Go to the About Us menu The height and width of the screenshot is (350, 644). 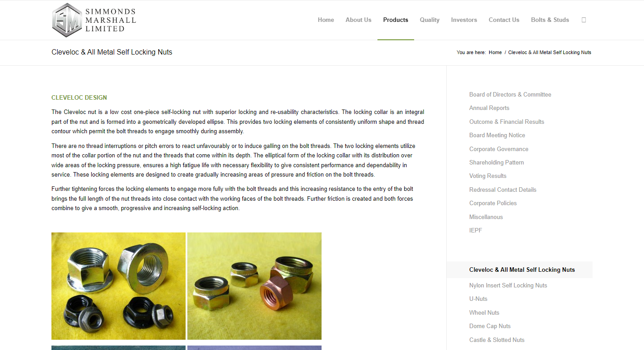pyautogui.click(x=358, y=20)
